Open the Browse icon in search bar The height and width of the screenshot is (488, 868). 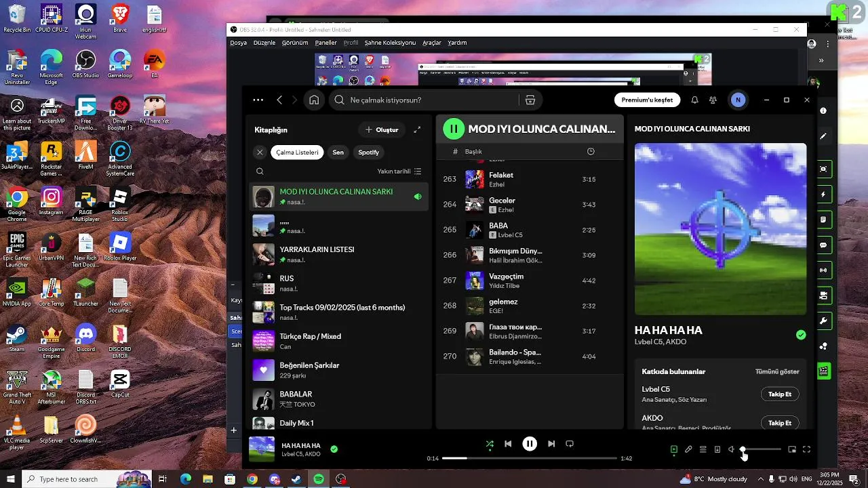(x=530, y=100)
